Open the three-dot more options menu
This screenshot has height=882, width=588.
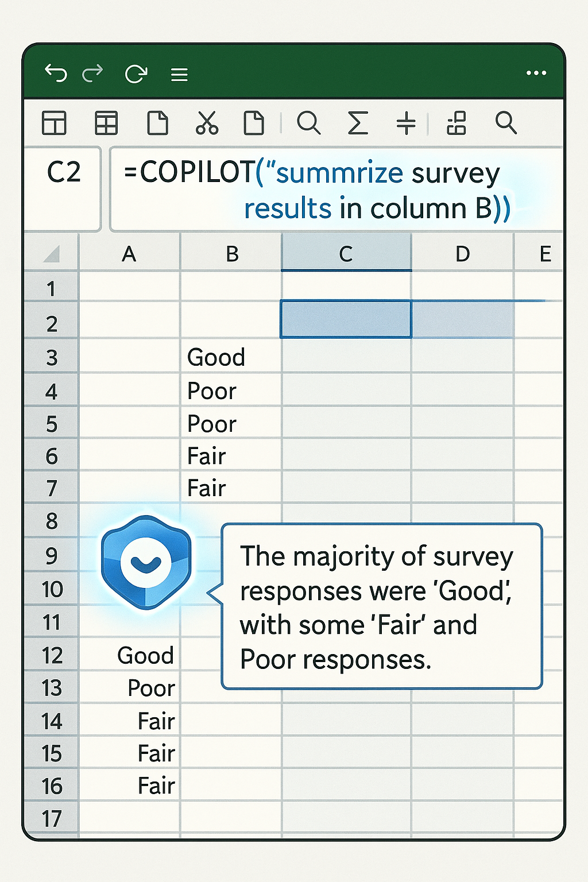[536, 73]
